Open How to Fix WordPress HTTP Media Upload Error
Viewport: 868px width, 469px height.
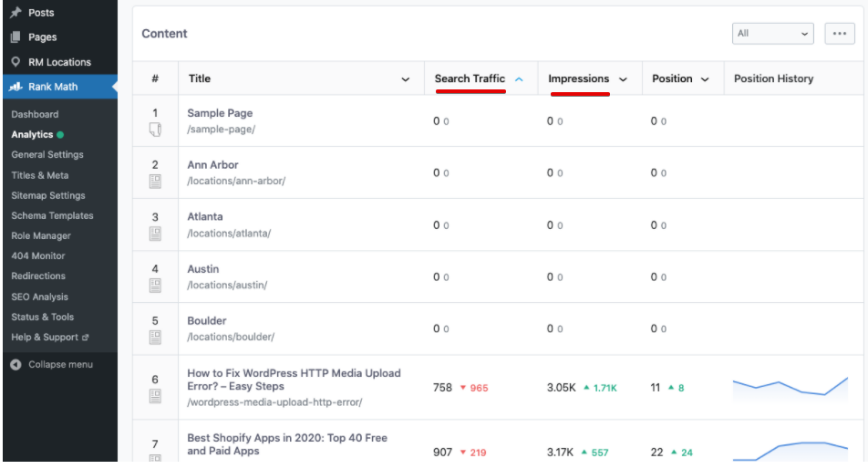[x=294, y=380]
